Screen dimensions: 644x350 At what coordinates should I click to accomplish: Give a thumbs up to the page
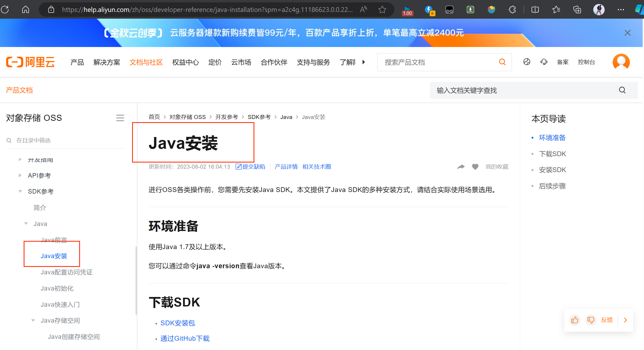[x=575, y=320]
